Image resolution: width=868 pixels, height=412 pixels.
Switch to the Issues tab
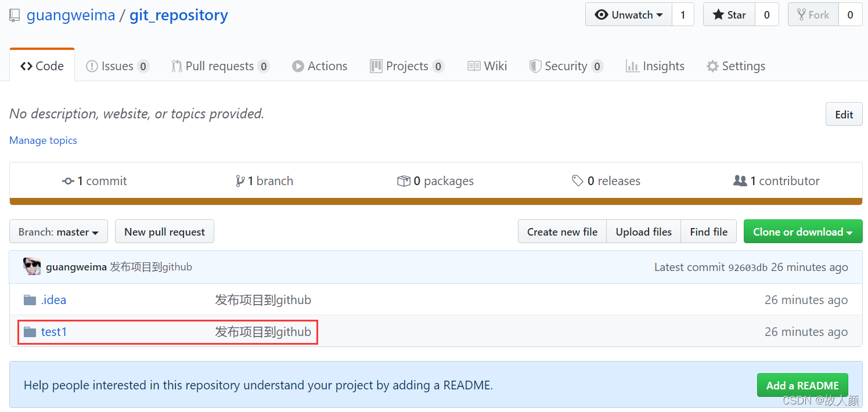(x=117, y=66)
